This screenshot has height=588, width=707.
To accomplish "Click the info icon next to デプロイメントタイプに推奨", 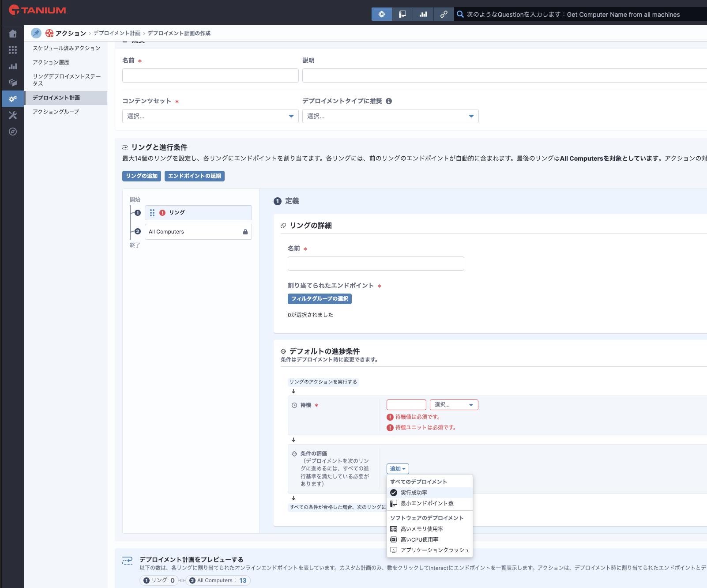I will 389,101.
